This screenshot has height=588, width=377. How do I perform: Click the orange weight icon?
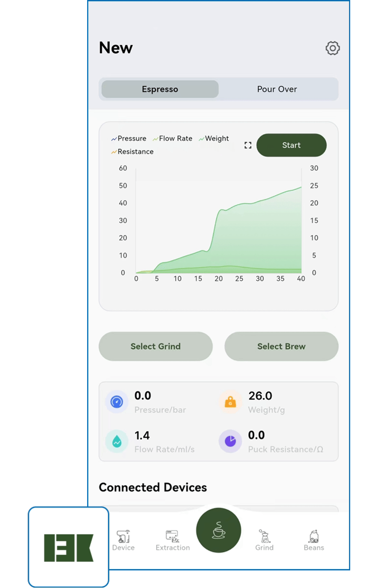coord(230,402)
